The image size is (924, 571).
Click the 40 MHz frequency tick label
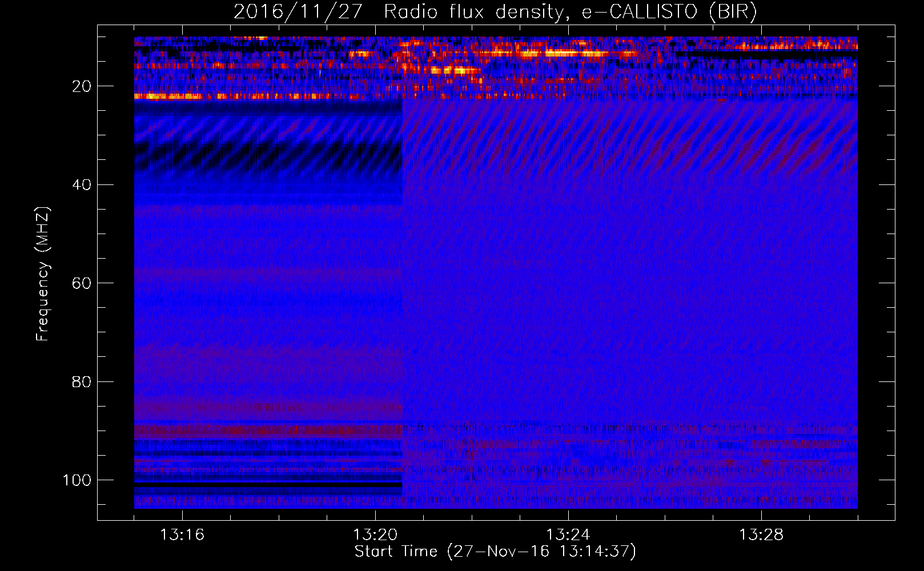82,185
